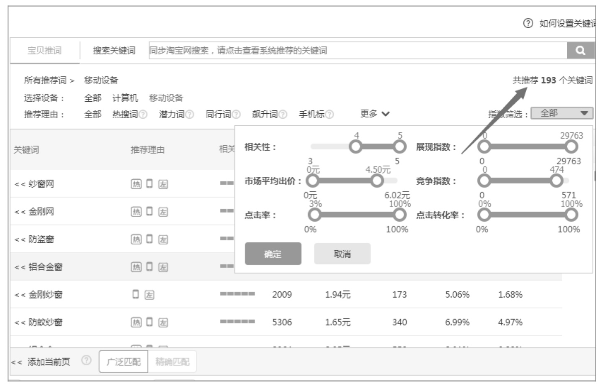The image size is (602, 388).
Task: Click the 左 icon in 金刚网 row
Action: coord(163,212)
